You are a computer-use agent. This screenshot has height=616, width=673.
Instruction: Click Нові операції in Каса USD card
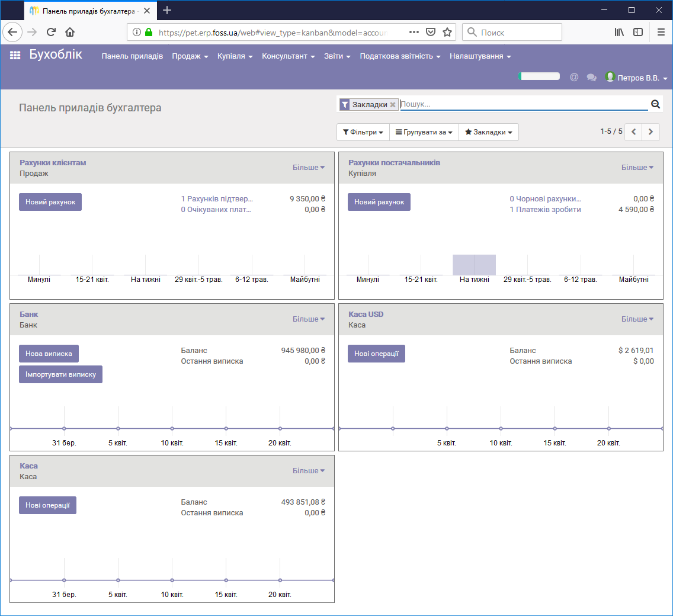[x=376, y=354]
